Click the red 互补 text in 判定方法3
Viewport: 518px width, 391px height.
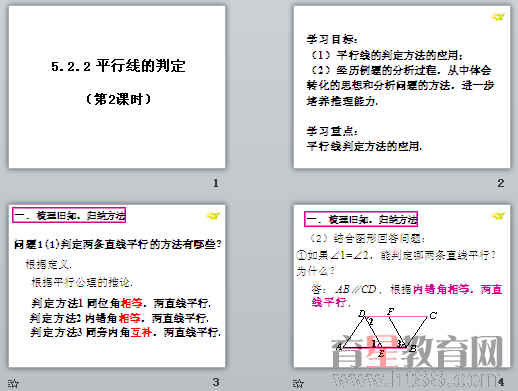tap(141, 332)
